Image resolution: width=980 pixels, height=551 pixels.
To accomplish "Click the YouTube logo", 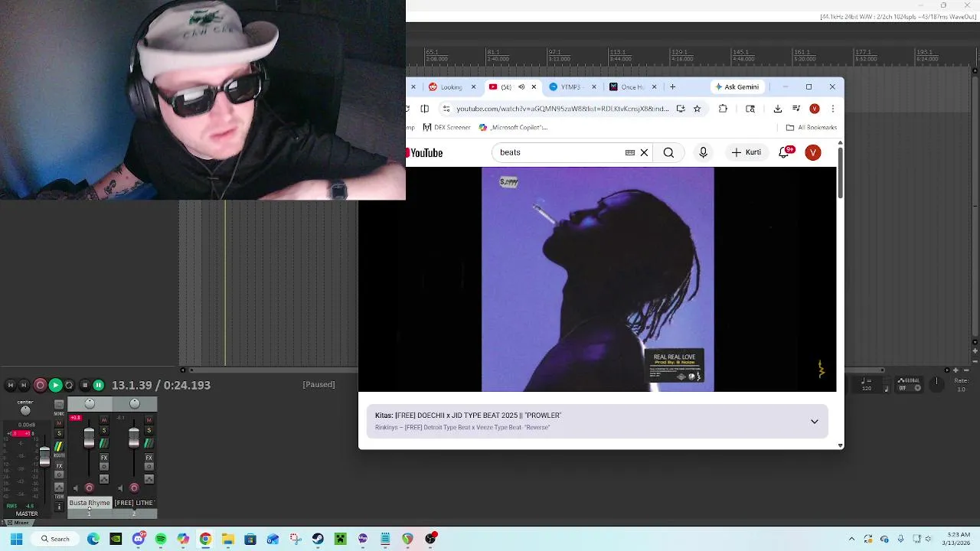I will pyautogui.click(x=425, y=153).
